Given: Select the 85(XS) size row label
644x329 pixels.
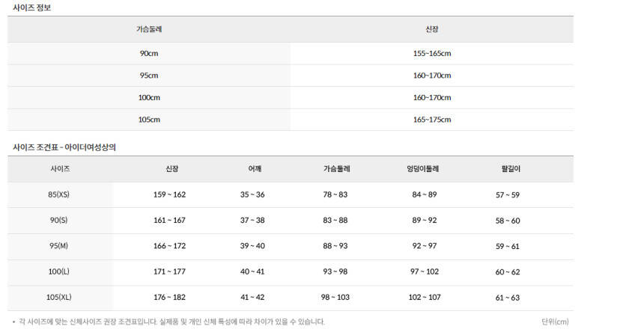Looking at the screenshot, I should (x=58, y=194).
